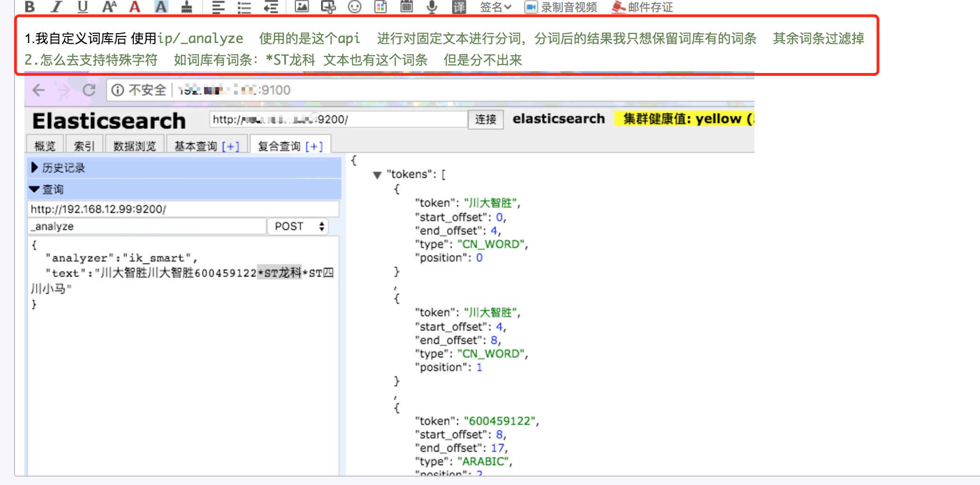
Task: Add a new 基本查询 tab with [+]
Action: pos(231,147)
